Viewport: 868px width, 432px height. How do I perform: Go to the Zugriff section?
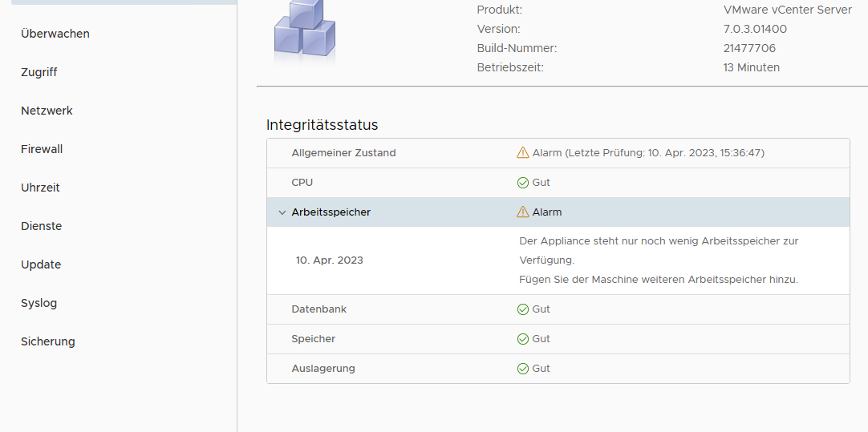coord(39,72)
